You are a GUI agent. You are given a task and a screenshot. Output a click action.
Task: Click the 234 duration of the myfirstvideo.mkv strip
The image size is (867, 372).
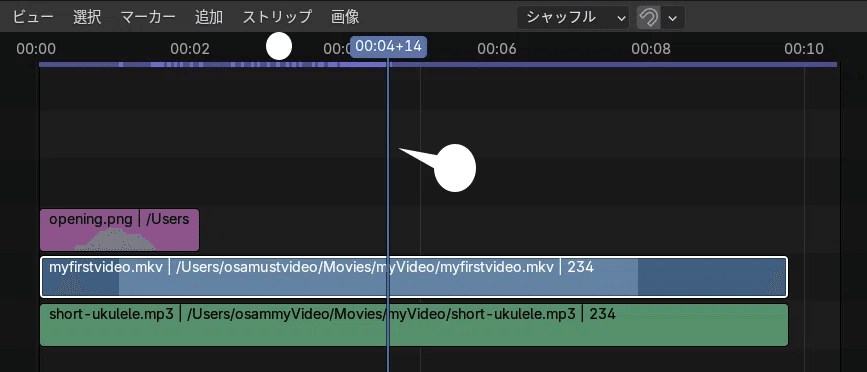[581, 267]
